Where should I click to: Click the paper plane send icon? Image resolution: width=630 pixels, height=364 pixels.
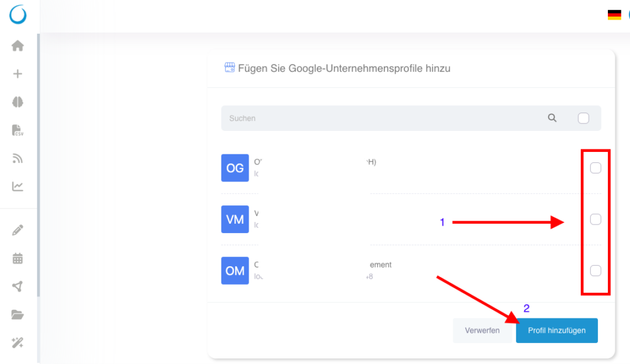[x=18, y=287]
